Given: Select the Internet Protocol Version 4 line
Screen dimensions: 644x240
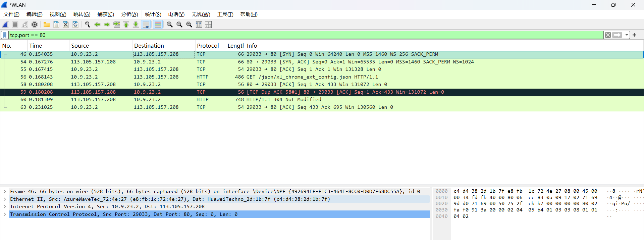Looking at the screenshot, I should click(219, 206).
